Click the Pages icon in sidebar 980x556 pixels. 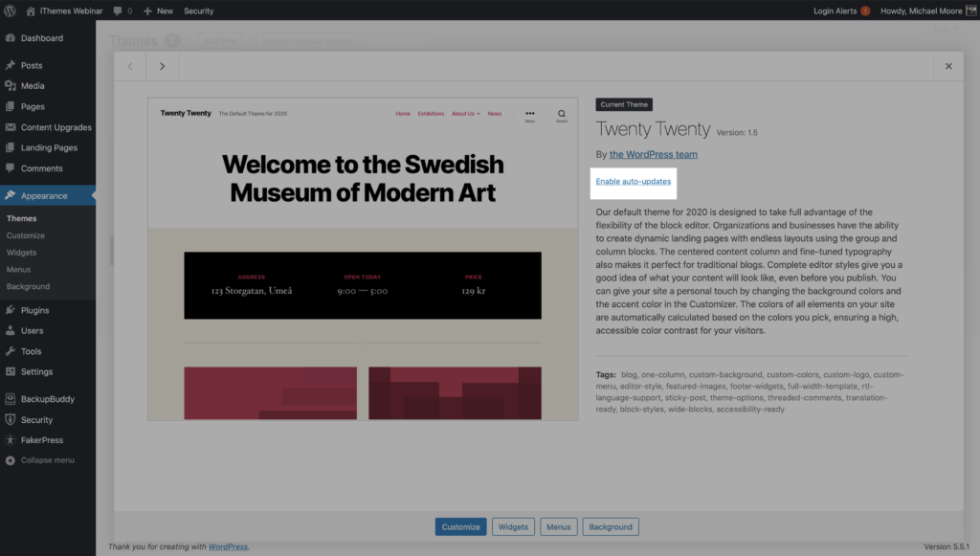click(x=10, y=106)
